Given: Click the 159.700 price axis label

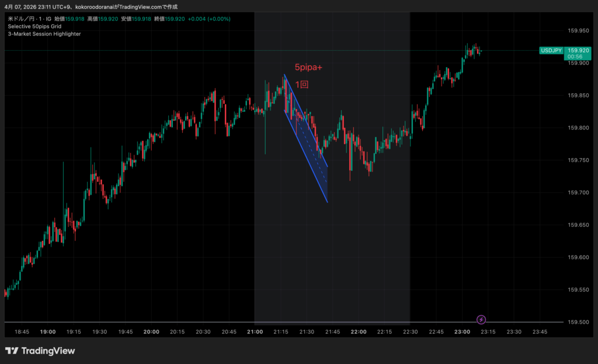Looking at the screenshot, I should click(578, 192).
